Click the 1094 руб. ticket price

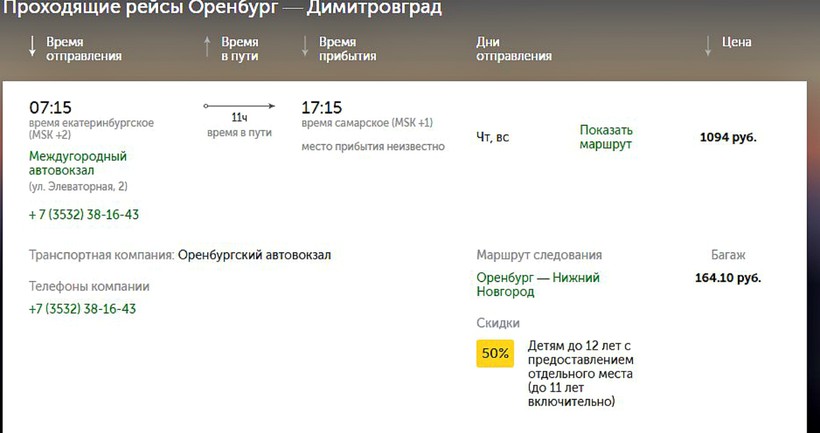(x=728, y=137)
